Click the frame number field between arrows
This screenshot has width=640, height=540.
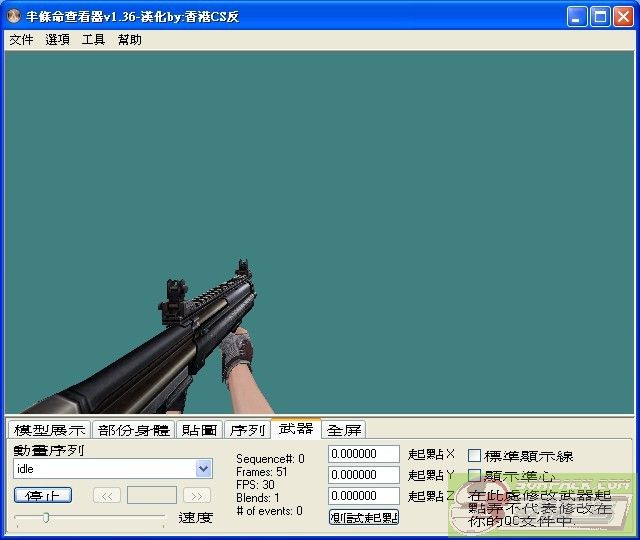[x=152, y=496]
